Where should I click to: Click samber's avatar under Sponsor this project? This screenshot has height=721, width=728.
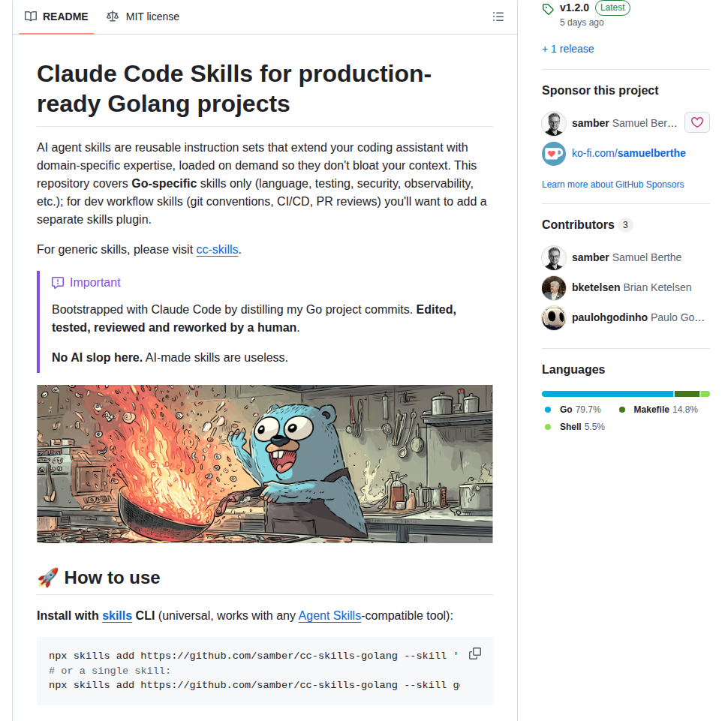point(554,123)
